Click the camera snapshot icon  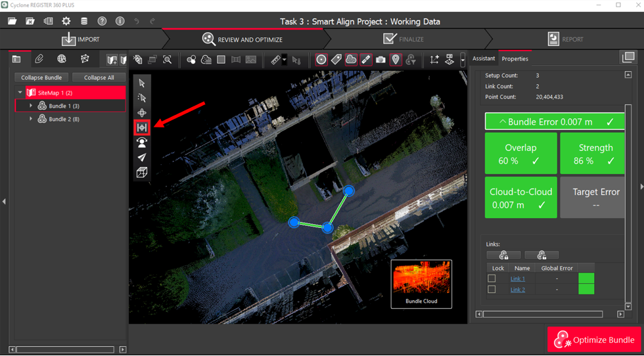pyautogui.click(x=380, y=60)
